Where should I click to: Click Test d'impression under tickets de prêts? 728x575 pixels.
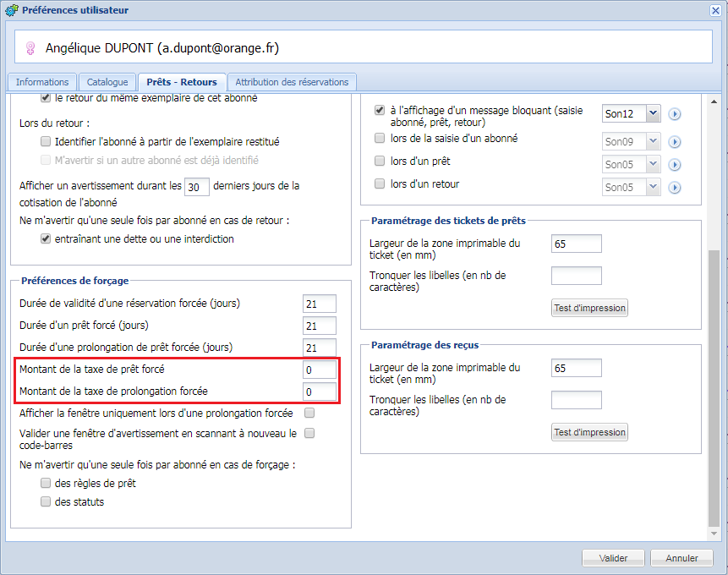tap(589, 308)
